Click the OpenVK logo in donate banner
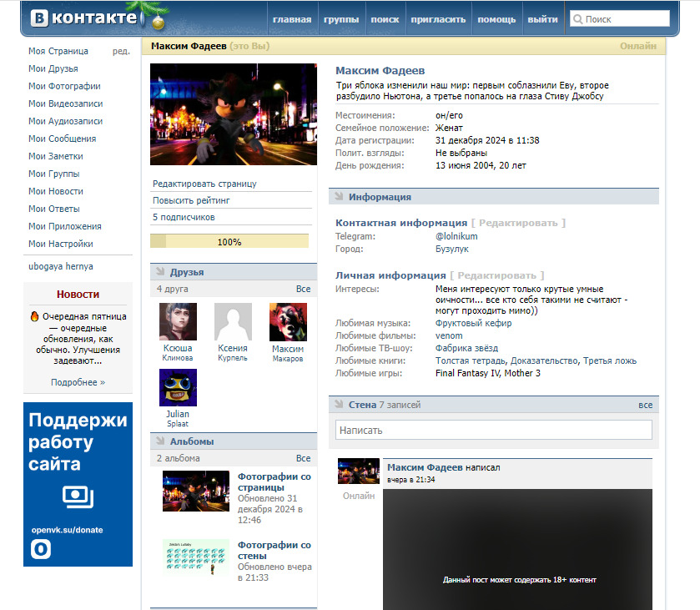 [41, 549]
